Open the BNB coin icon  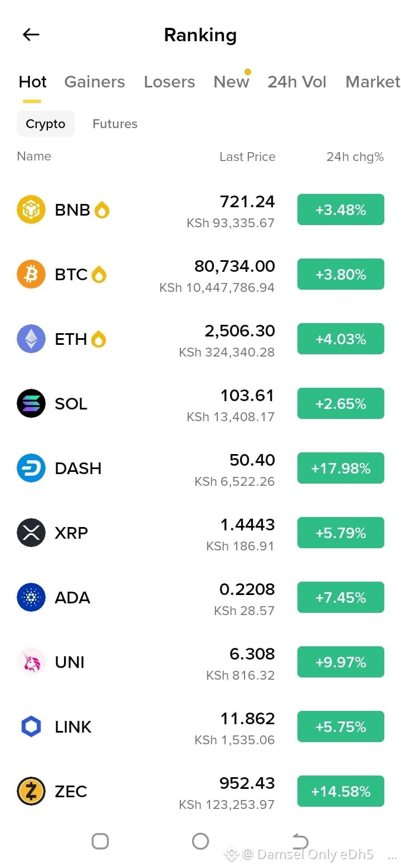click(x=31, y=209)
